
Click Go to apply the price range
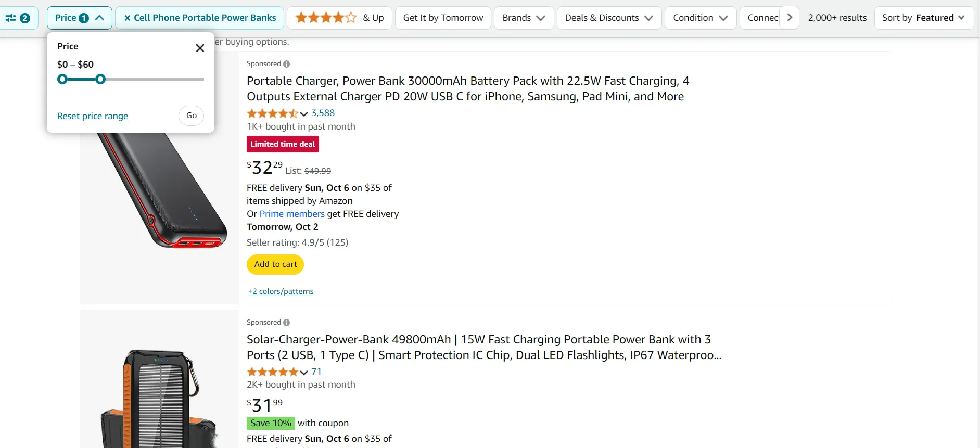pos(191,116)
